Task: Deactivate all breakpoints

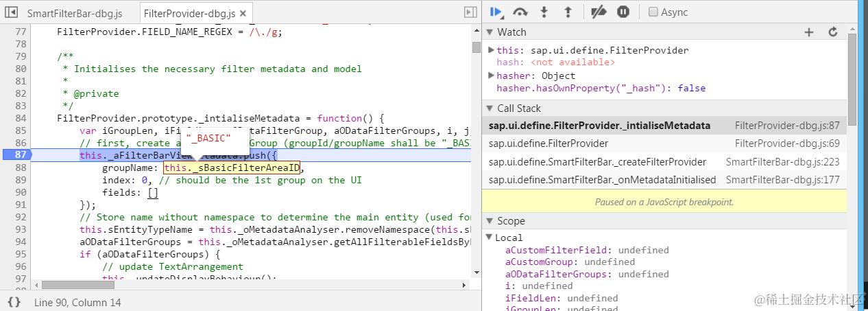Action: point(599,12)
